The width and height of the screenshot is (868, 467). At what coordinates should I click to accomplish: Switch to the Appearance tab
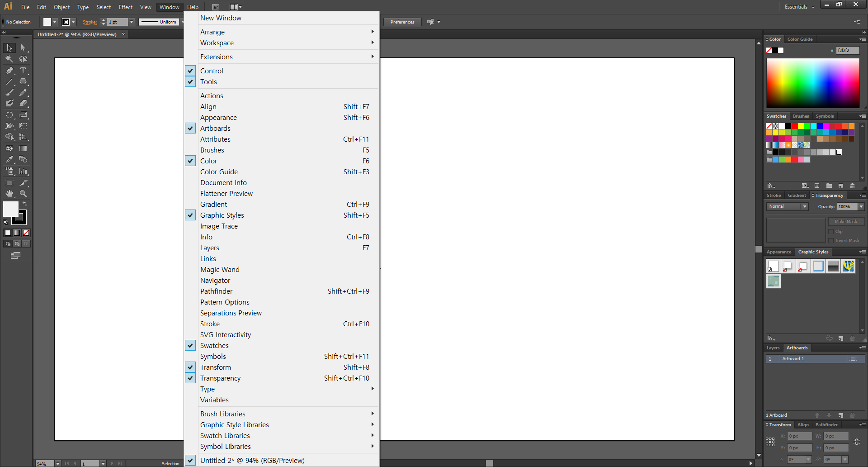tap(779, 252)
